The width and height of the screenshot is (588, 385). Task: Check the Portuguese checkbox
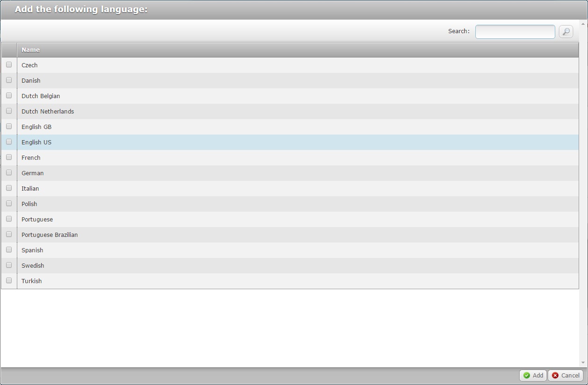pyautogui.click(x=9, y=219)
